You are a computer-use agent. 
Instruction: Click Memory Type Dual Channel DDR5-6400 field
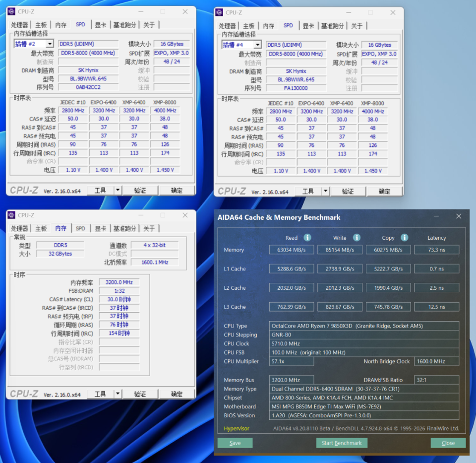tap(364, 389)
